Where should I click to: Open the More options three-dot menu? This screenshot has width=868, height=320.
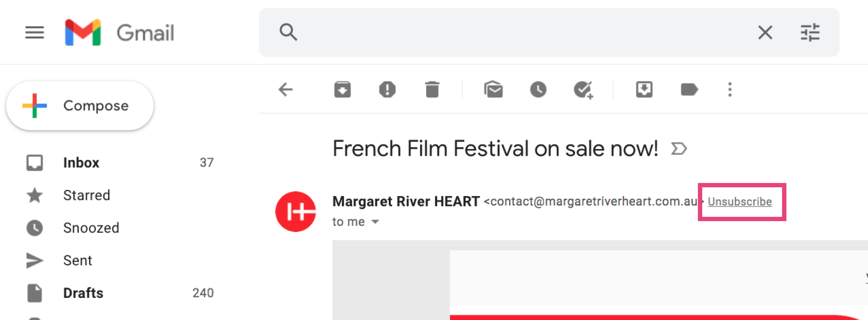pyautogui.click(x=730, y=90)
